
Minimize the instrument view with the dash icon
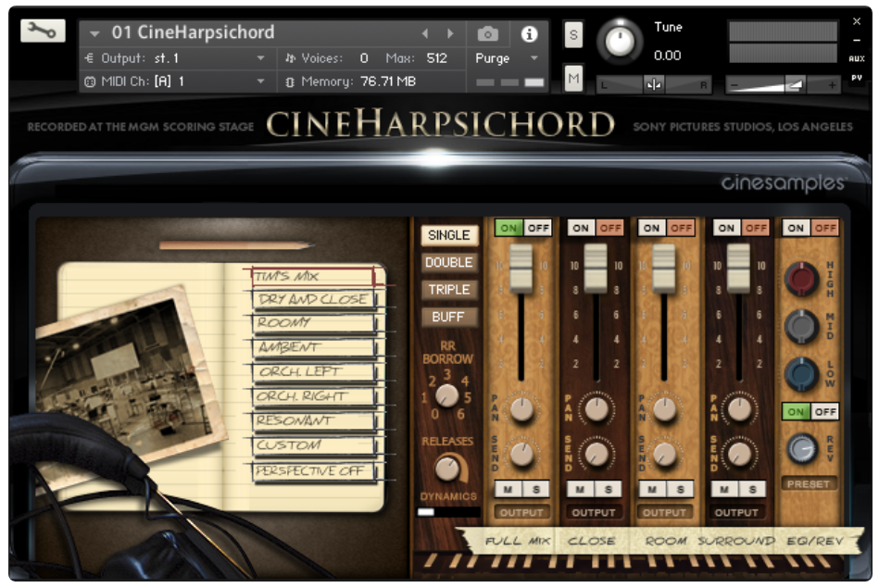pyautogui.click(x=857, y=41)
